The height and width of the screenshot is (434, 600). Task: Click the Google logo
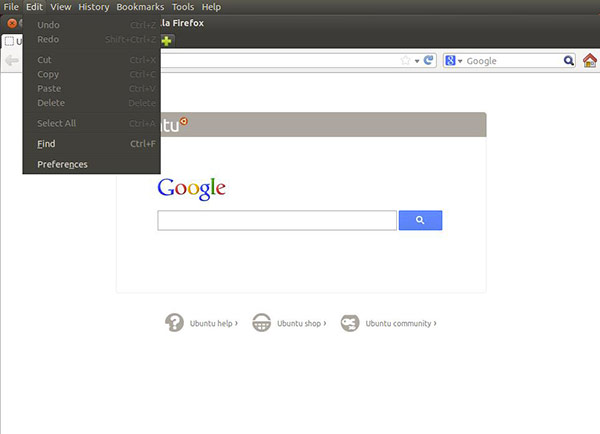191,188
